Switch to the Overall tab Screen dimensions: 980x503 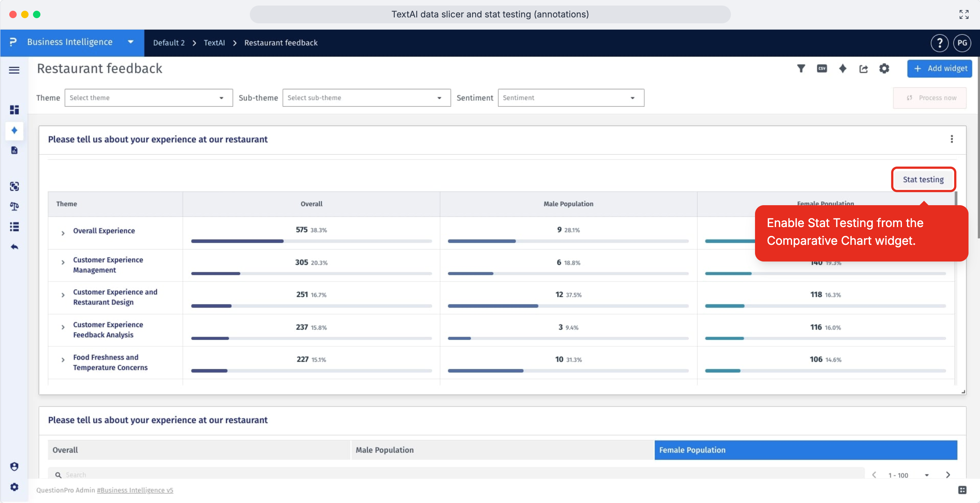(199, 450)
